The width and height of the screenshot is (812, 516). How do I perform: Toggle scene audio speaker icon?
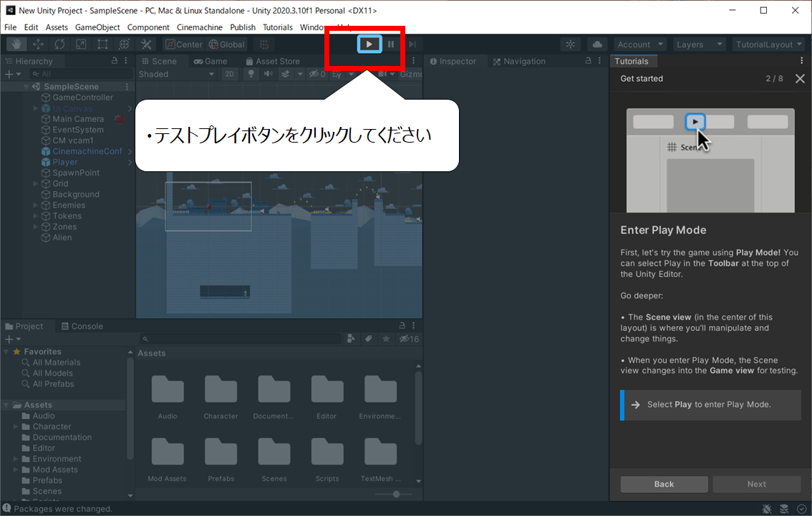click(x=269, y=74)
